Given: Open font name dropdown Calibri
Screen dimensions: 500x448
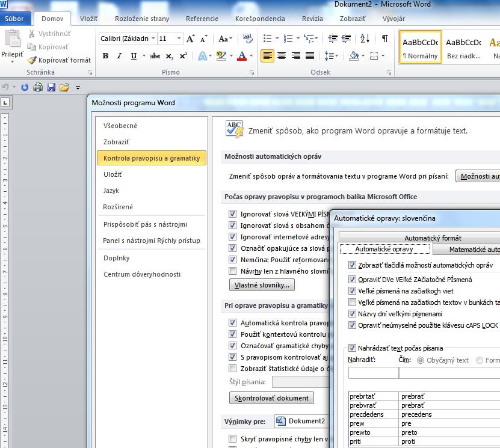Looking at the screenshot, I should coord(153,38).
